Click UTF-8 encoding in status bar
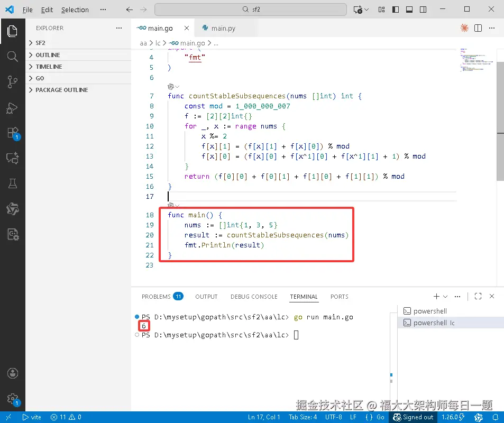Image resolution: width=504 pixels, height=423 pixels. point(334,417)
